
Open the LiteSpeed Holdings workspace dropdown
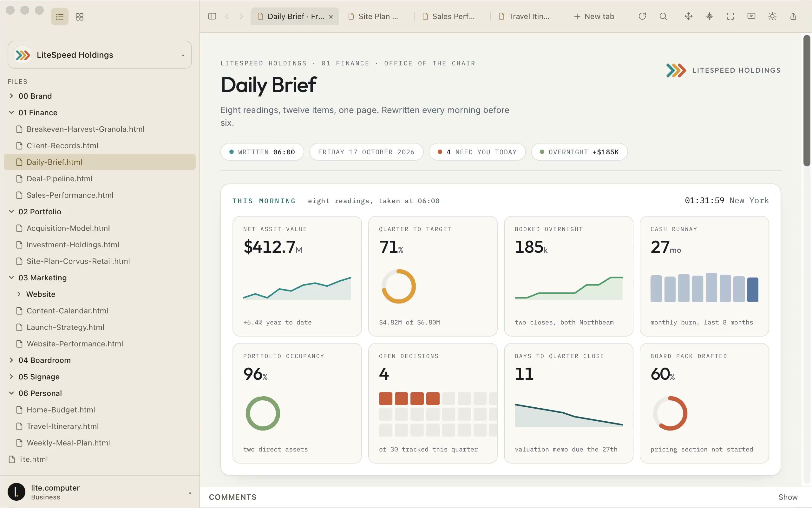[x=100, y=55]
